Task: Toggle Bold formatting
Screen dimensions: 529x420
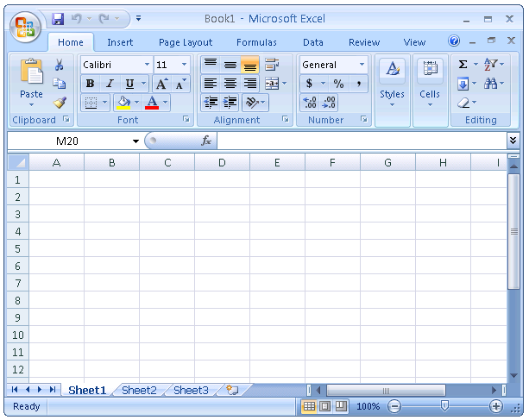Action: (x=90, y=84)
